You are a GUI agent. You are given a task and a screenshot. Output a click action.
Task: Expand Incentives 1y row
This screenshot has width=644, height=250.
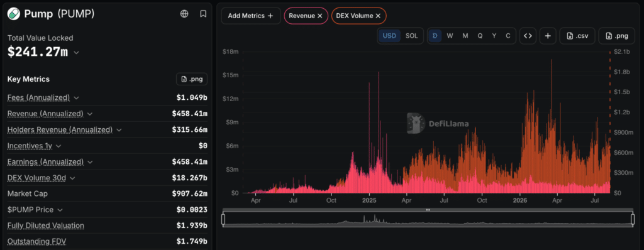point(58,146)
